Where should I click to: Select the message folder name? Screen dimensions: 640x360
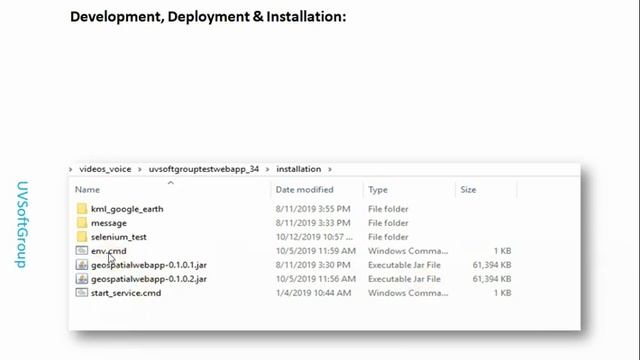pos(109,223)
